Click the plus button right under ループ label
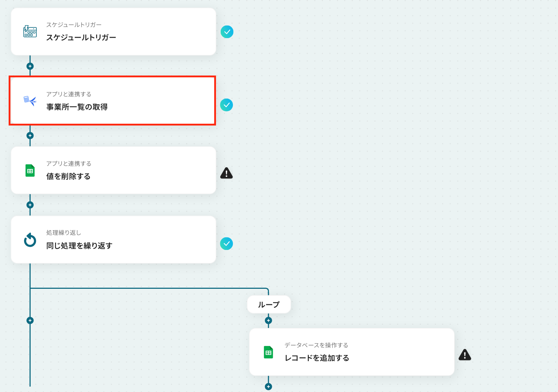 269,320
